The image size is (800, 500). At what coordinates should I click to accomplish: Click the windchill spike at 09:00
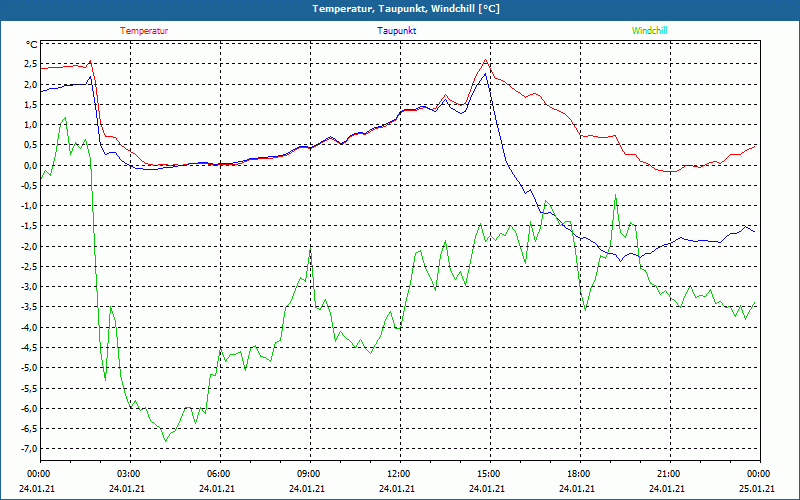[310, 248]
